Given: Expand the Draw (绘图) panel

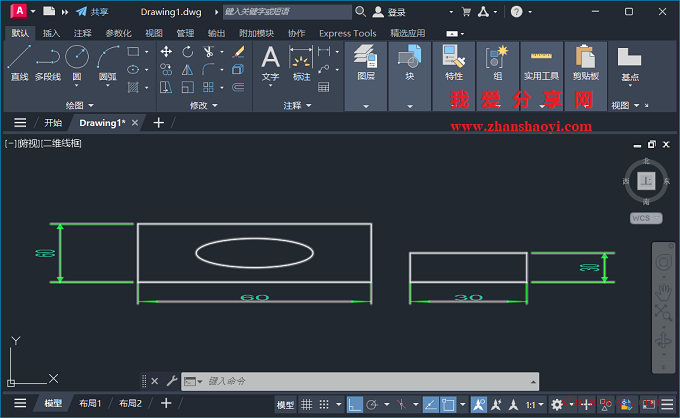Looking at the screenshot, I should (79, 105).
